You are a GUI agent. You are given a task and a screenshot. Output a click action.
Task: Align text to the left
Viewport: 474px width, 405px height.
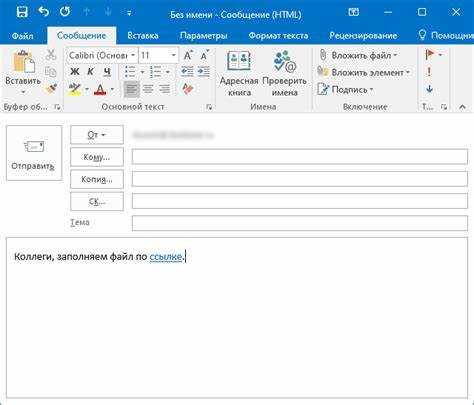[132, 89]
